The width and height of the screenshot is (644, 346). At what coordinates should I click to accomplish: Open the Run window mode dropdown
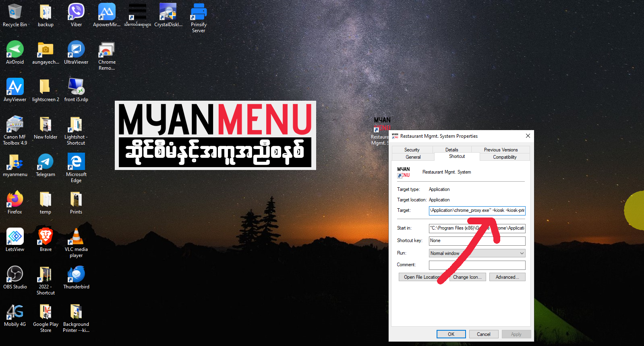[x=477, y=253]
